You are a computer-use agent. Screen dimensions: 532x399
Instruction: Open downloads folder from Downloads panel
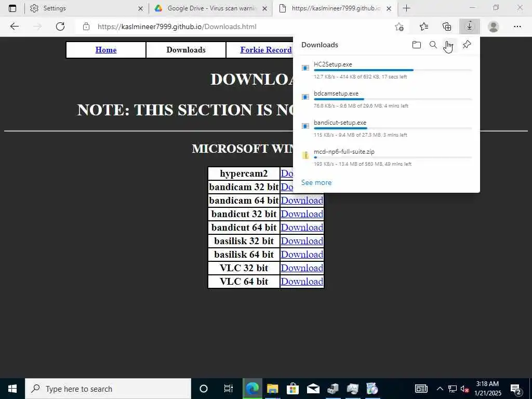tap(416, 45)
